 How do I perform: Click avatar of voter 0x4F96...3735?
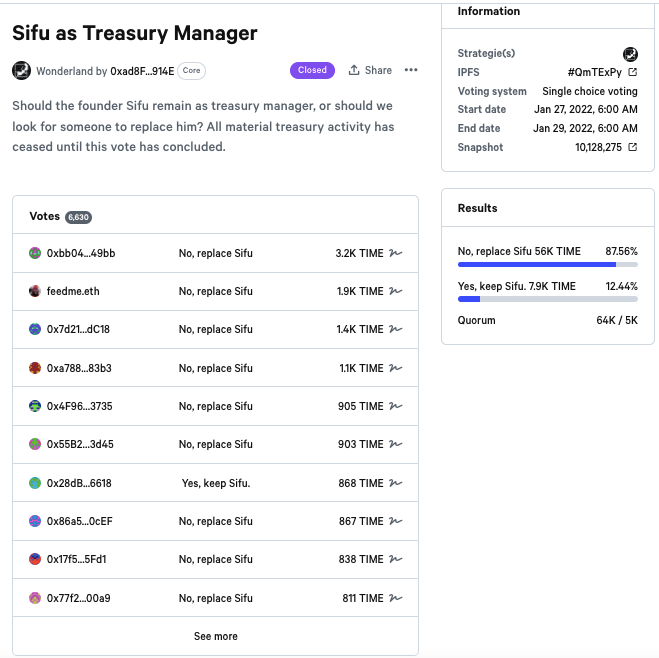35,406
